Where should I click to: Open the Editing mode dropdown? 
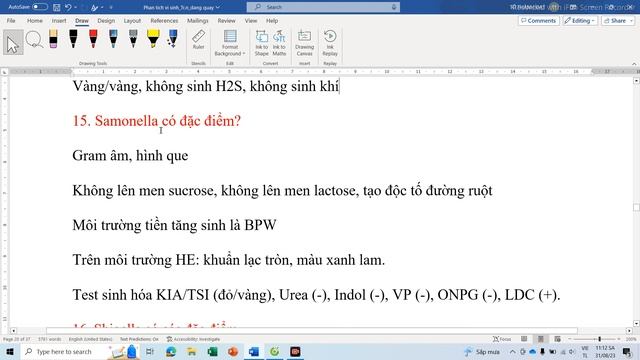click(x=580, y=20)
